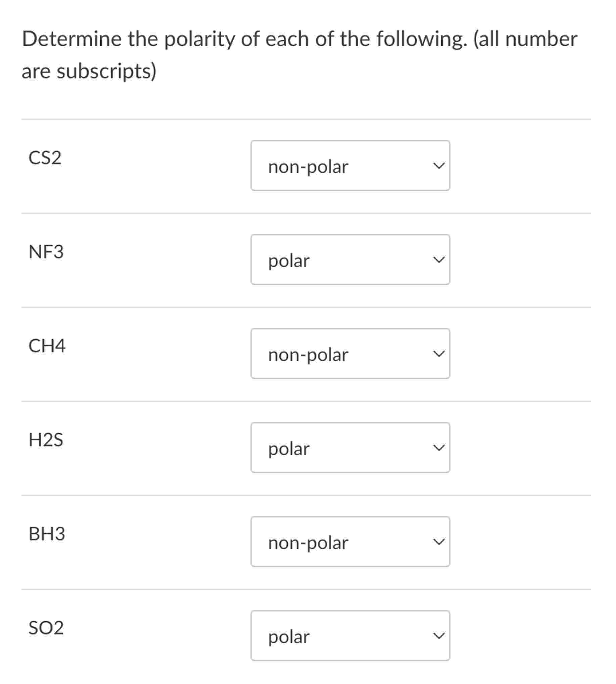The width and height of the screenshot is (616, 684).
Task: Click the chevron on the BH3 dropdown
Action: (x=439, y=541)
